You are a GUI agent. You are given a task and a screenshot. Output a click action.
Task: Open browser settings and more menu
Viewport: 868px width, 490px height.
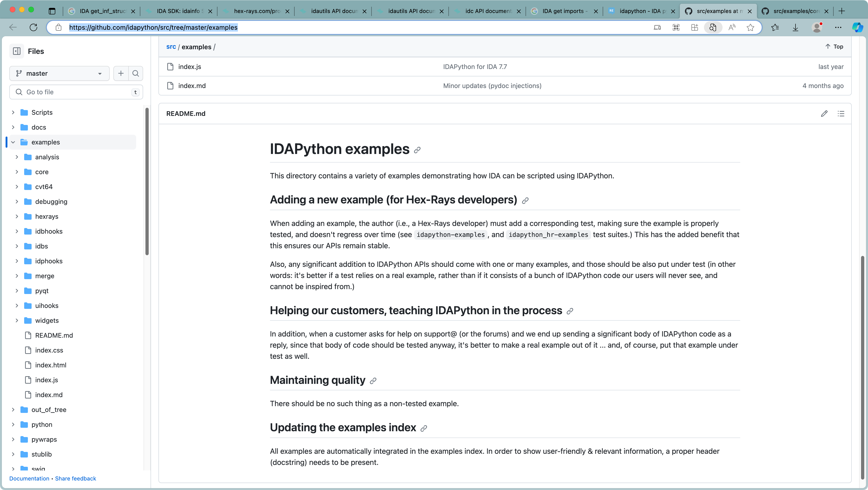tap(838, 27)
